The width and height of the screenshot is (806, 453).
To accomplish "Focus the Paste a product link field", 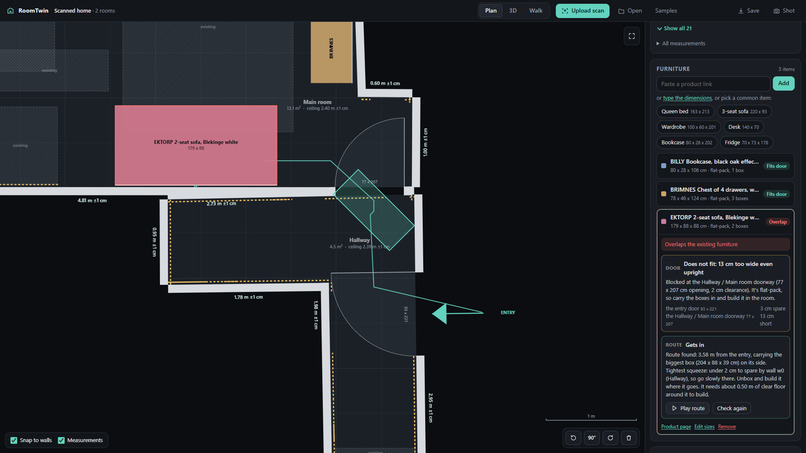I will click(713, 83).
